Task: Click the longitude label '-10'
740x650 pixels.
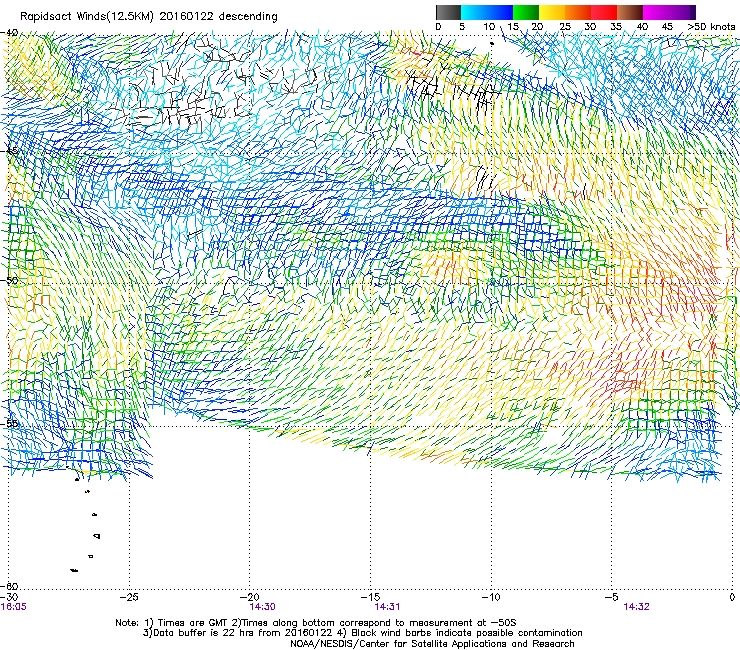Action: [491, 597]
